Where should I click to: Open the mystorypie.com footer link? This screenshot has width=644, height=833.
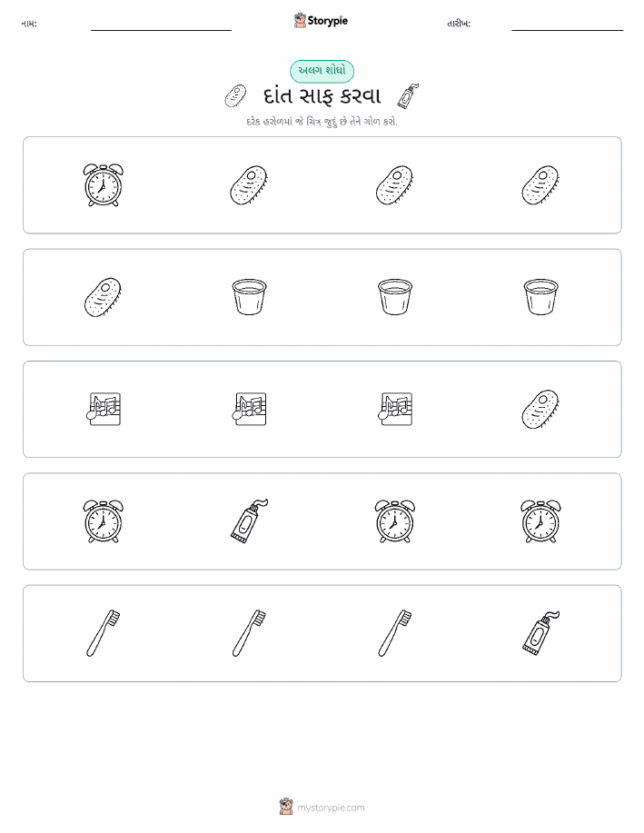(x=331, y=808)
